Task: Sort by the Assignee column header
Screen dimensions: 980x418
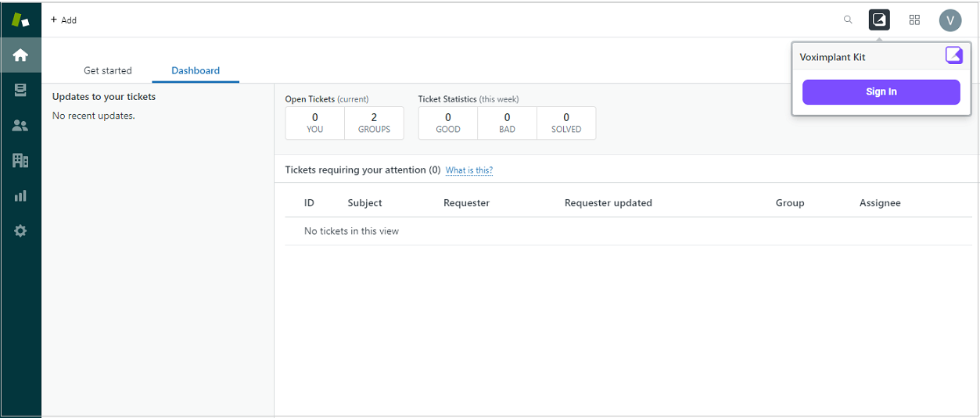Action: click(x=880, y=202)
